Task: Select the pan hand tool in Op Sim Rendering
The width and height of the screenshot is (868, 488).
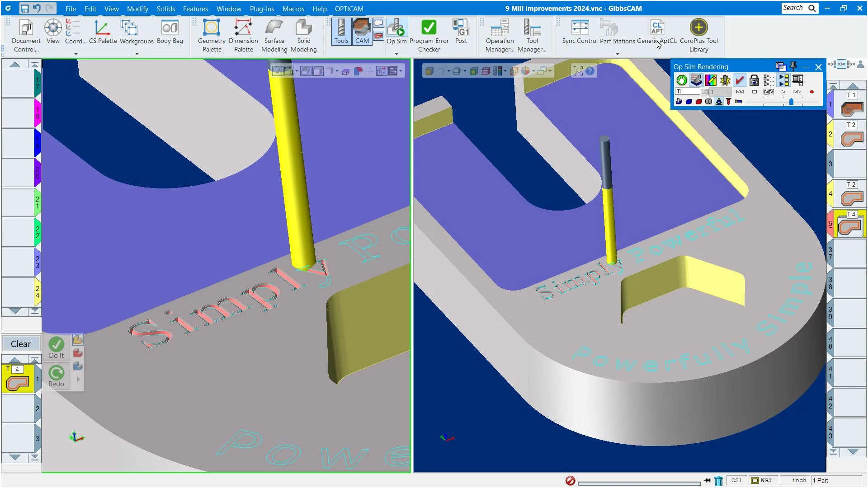Action: tap(682, 80)
